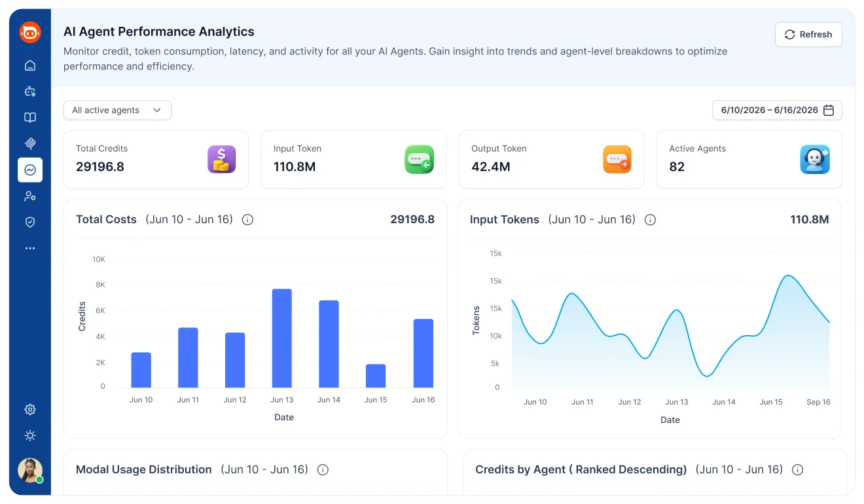Screen dimensions: 864x504
Task: Open the knowledge book sidebar icon
Action: coord(30,118)
